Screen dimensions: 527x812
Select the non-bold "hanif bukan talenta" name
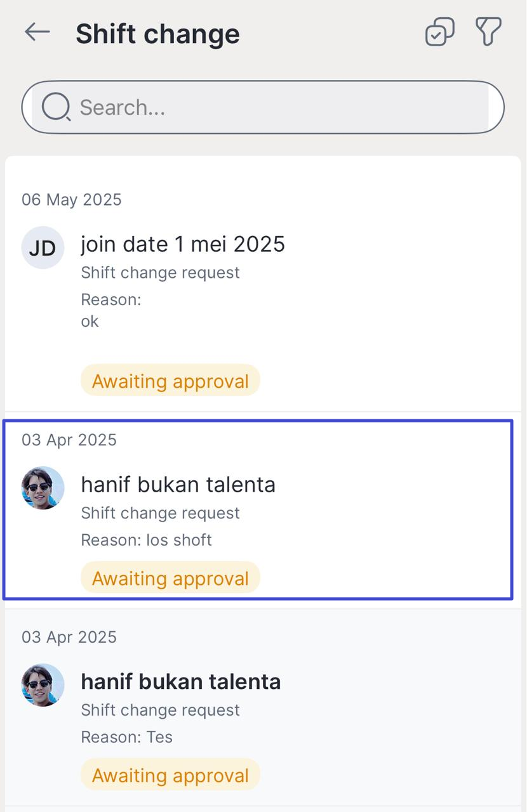click(x=178, y=485)
